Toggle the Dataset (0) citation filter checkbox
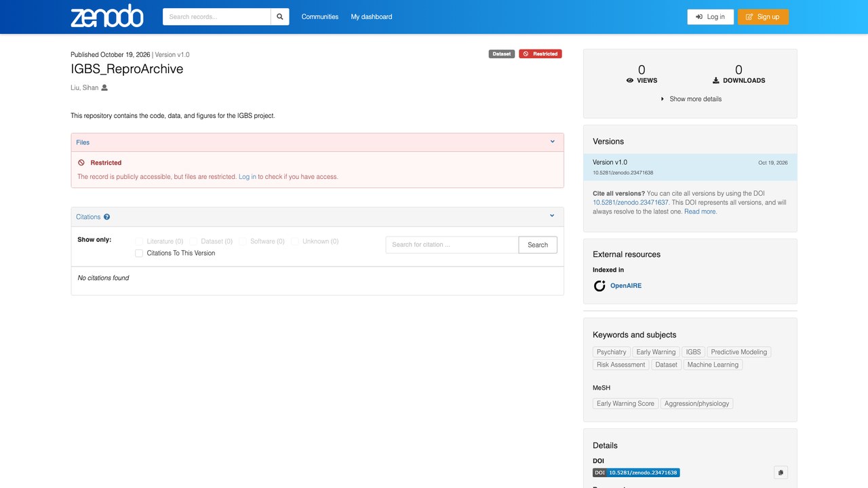The height and width of the screenshot is (488, 868). [193, 241]
